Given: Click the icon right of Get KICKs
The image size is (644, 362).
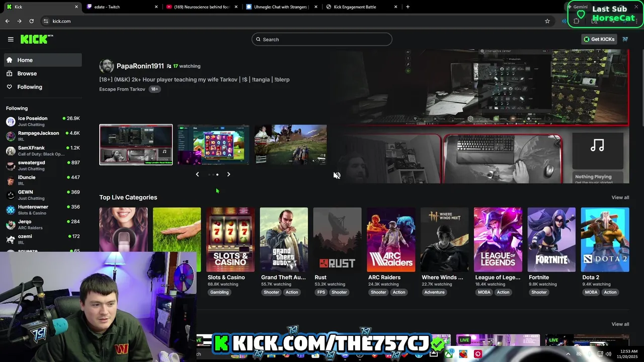Looking at the screenshot, I should (x=625, y=39).
